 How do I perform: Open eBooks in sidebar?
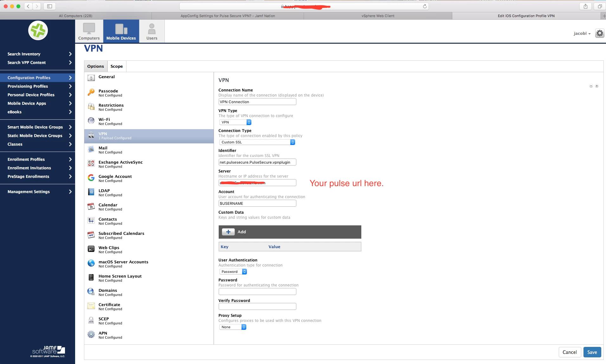37,112
